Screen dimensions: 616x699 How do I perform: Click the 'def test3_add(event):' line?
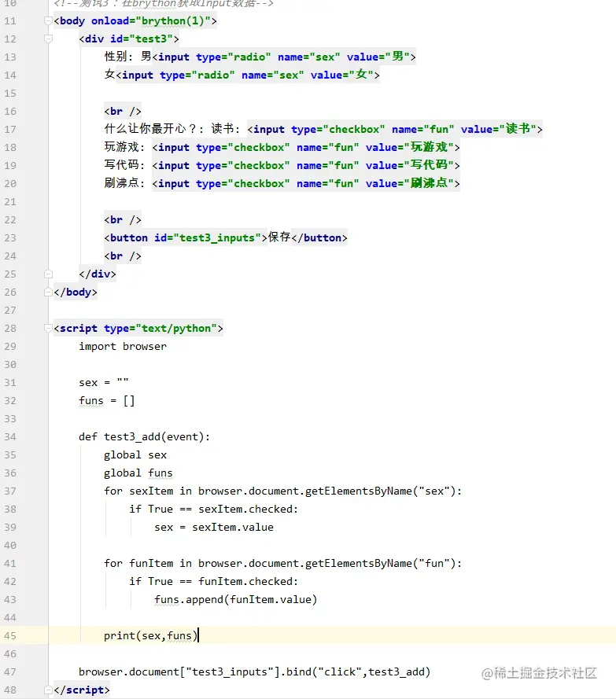click(x=144, y=437)
